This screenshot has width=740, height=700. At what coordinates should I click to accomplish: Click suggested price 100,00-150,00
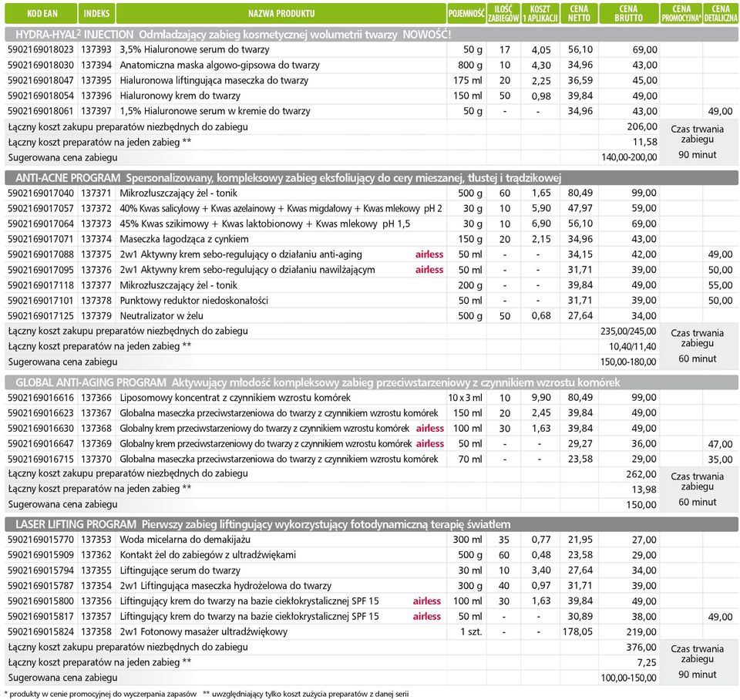628,678
